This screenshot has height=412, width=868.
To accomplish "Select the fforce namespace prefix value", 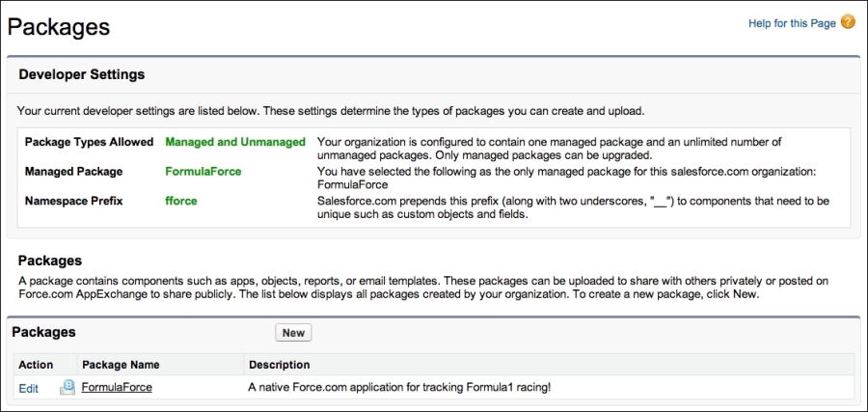I will [181, 201].
